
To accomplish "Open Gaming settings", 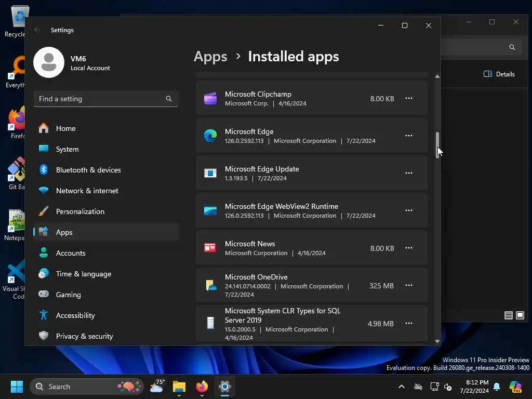I will point(106,295).
